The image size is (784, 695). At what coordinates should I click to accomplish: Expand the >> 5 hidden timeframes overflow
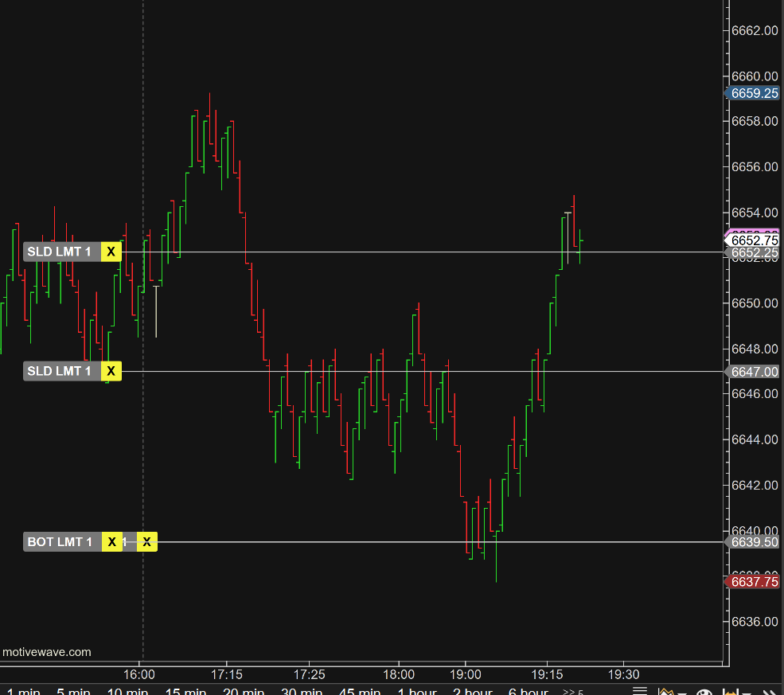[573, 692]
